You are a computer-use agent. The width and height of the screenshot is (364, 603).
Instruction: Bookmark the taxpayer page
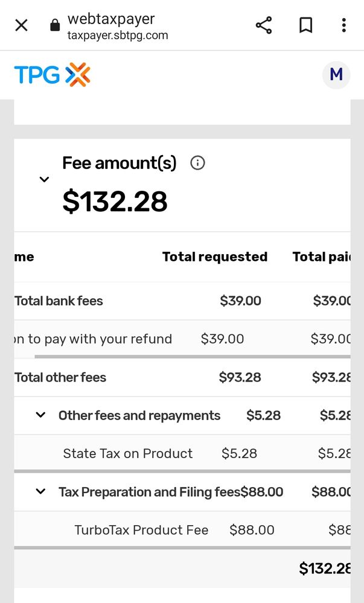click(305, 25)
